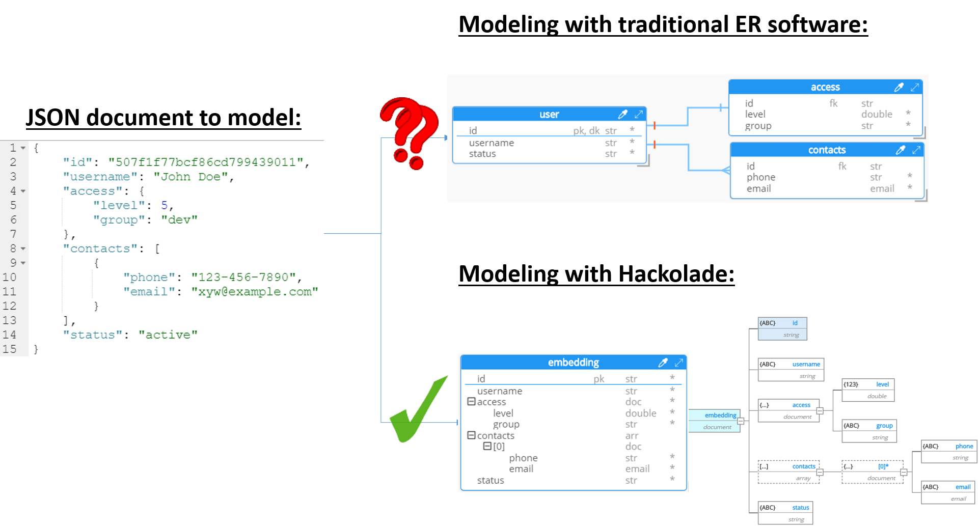980x526 pixels.
Task: Click the expand arrows icon on user entity
Action: click(639, 114)
